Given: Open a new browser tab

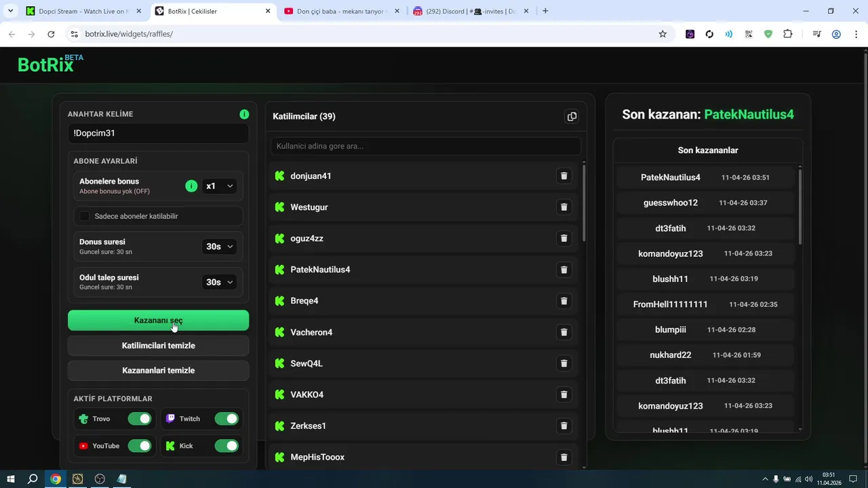Looking at the screenshot, I should point(545,11).
